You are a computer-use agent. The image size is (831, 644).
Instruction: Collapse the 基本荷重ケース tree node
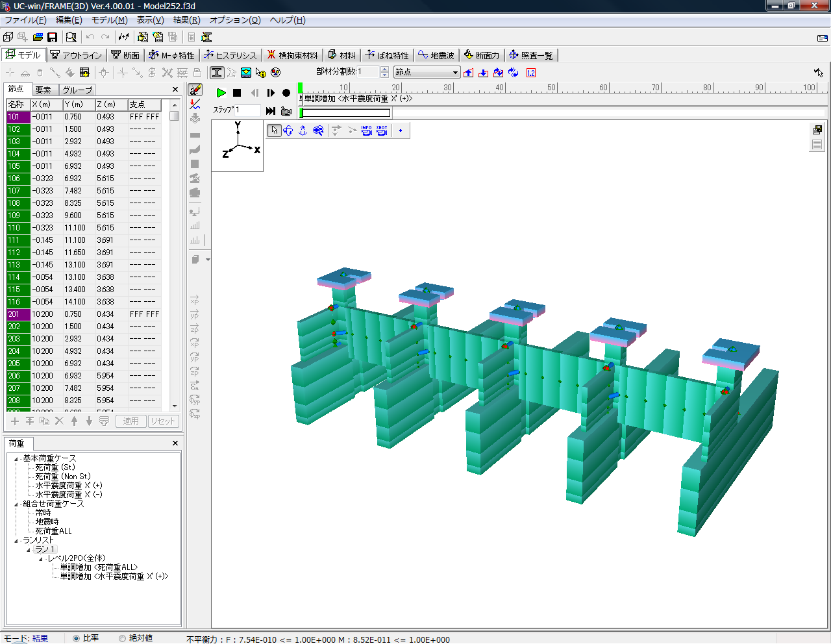point(16,458)
